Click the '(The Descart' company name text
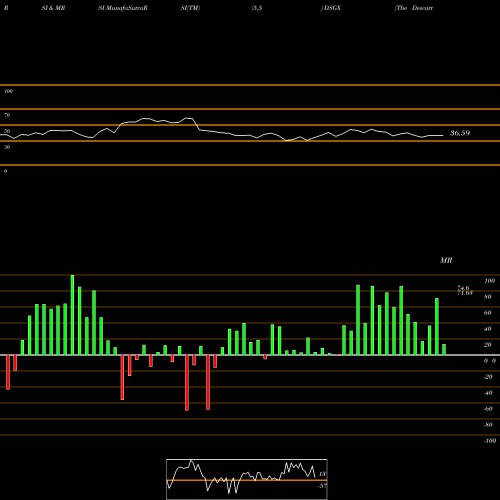The width and height of the screenshot is (500, 500). coord(414,8)
